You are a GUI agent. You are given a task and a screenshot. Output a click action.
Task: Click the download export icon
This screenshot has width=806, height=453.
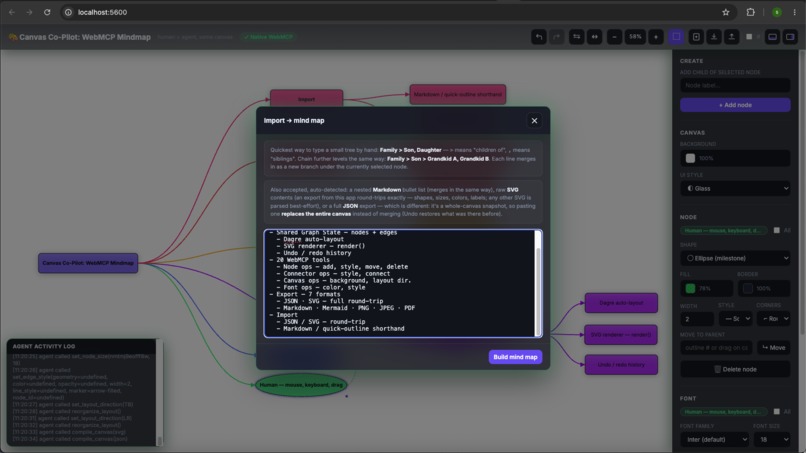(x=714, y=37)
